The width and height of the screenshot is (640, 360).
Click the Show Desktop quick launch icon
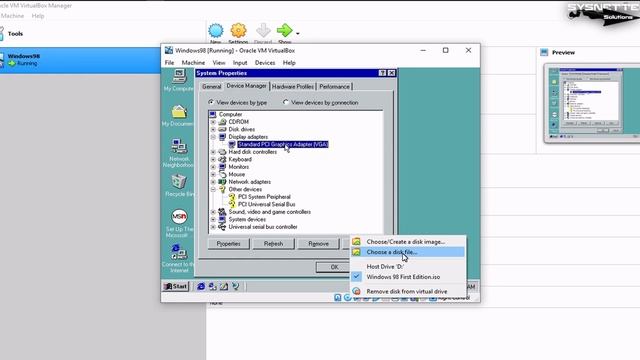click(224, 287)
